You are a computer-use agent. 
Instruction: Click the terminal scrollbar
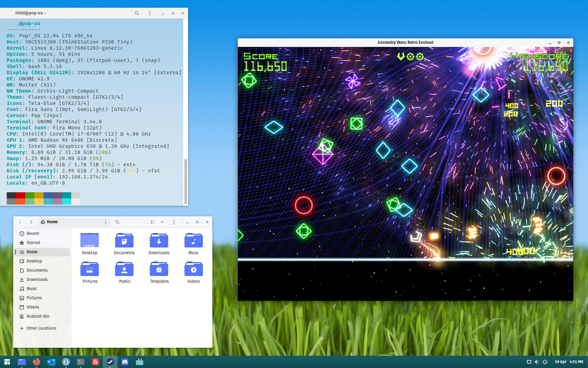[x=185, y=181]
